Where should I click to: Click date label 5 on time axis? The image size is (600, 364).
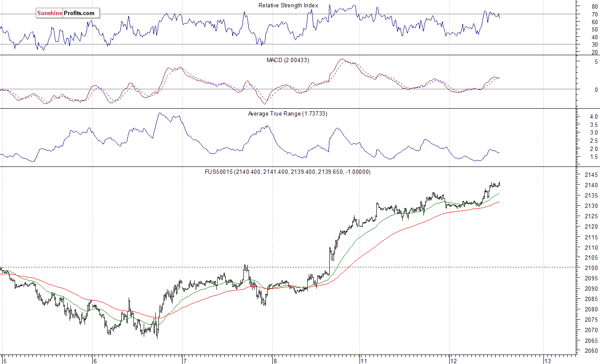pos(4,360)
